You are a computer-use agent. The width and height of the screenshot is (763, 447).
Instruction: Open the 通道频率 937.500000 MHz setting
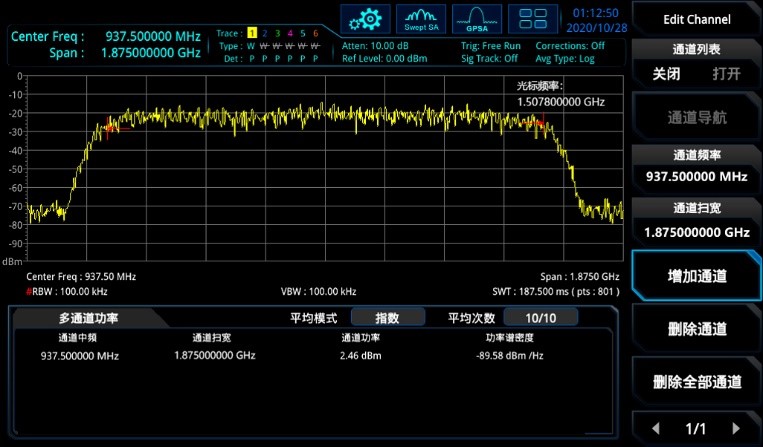pos(697,166)
